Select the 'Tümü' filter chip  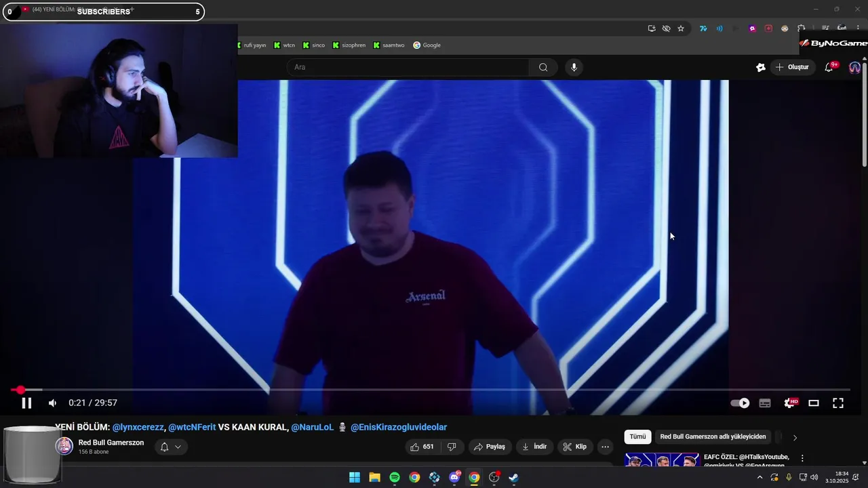637,437
